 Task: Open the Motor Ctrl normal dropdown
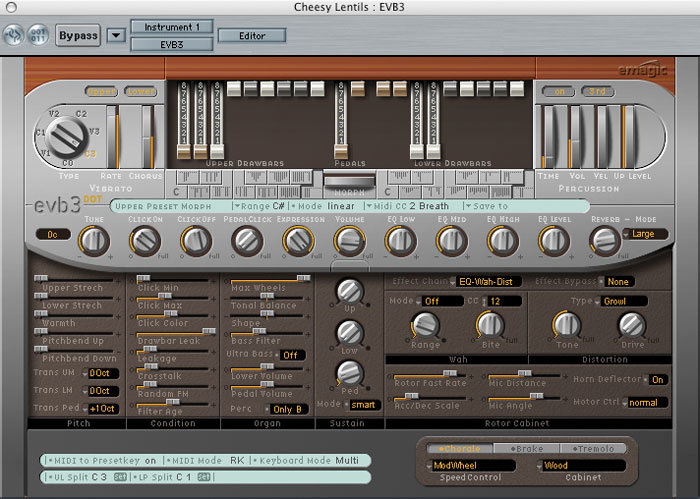tap(646, 403)
